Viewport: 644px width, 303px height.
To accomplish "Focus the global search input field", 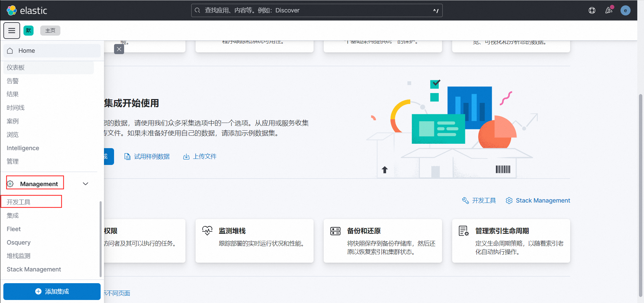I will pyautogui.click(x=317, y=10).
